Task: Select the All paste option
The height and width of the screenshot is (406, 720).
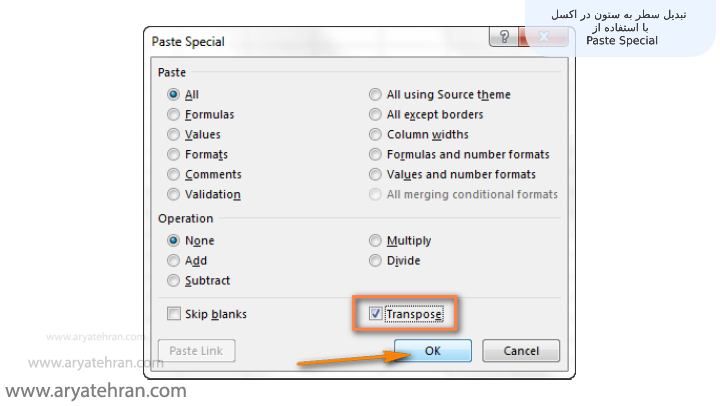Action: click(x=174, y=95)
